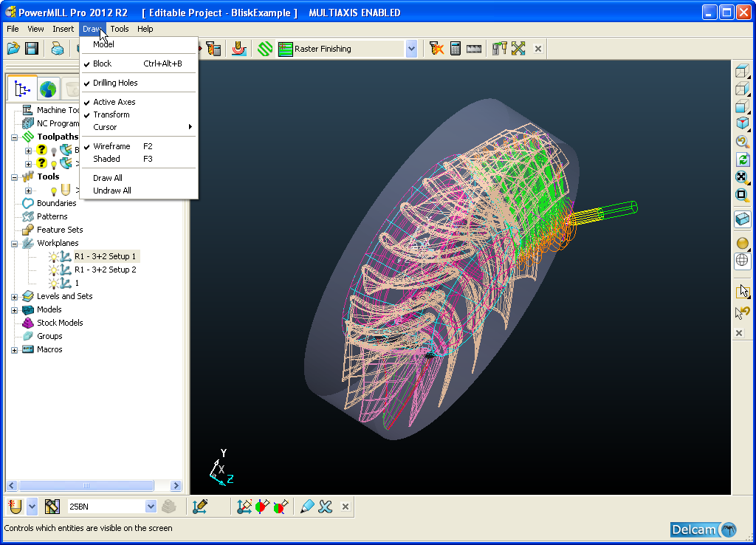Click the explorer horizontal scrollbar thumb
Image resolution: width=756 pixels, height=545 pixels.
tap(86, 486)
